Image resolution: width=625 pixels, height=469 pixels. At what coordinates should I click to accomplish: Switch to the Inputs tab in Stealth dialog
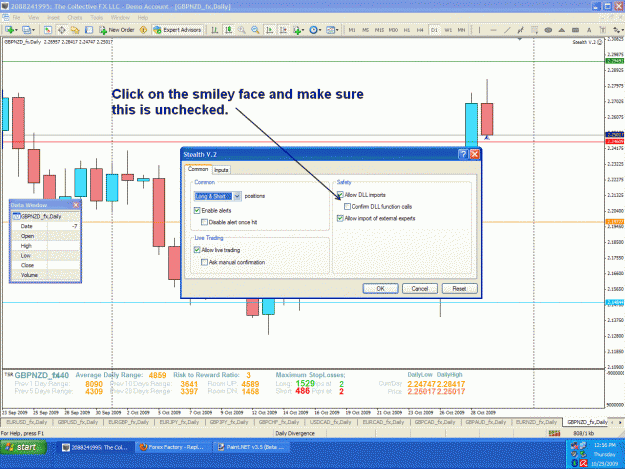[221, 170]
